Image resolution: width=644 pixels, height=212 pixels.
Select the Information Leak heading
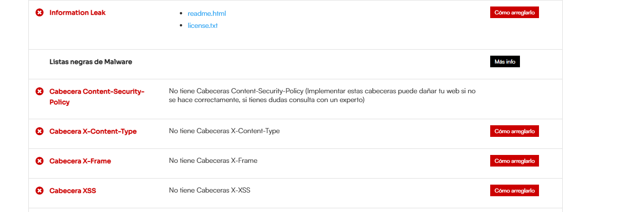[x=78, y=13]
